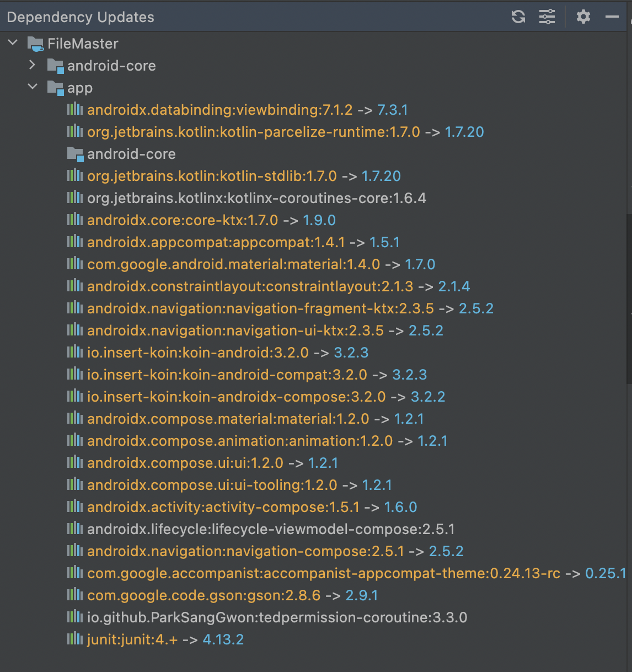
Task: Click the top-level android-core module folder icon
Action: (x=55, y=66)
